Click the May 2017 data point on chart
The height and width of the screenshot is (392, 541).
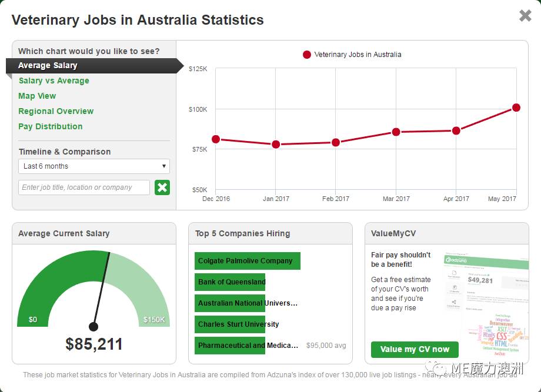pyautogui.click(x=516, y=108)
